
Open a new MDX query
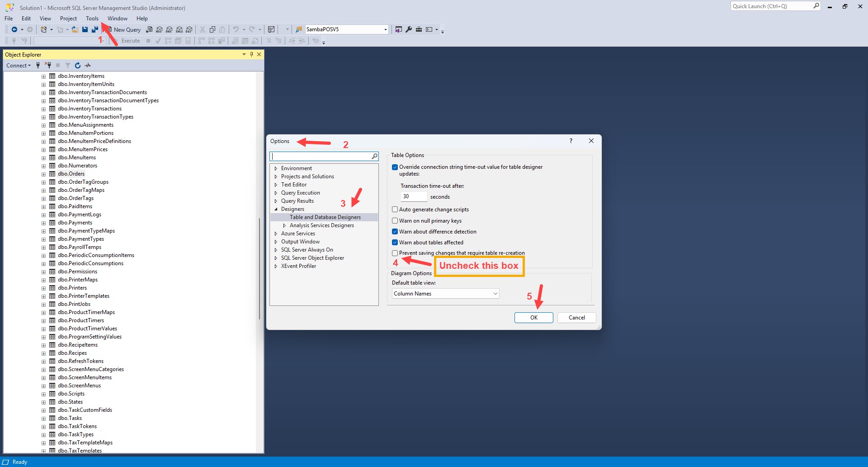[x=159, y=29]
